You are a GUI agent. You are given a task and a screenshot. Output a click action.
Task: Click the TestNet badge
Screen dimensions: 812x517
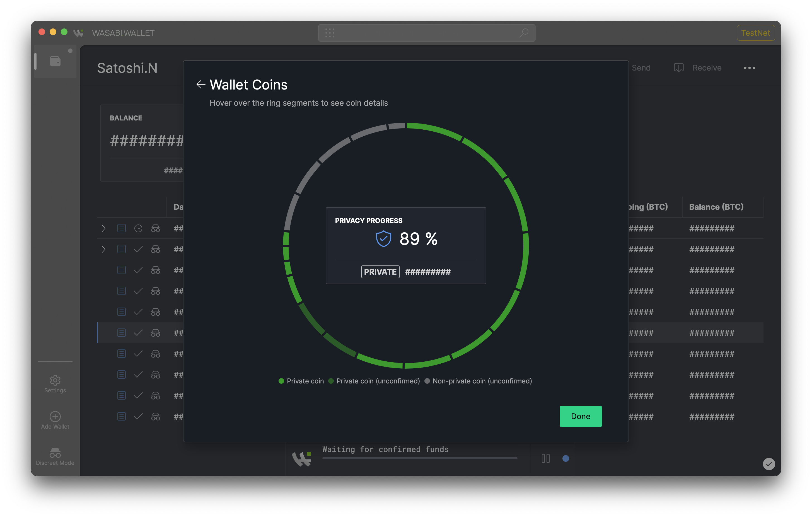click(x=755, y=33)
